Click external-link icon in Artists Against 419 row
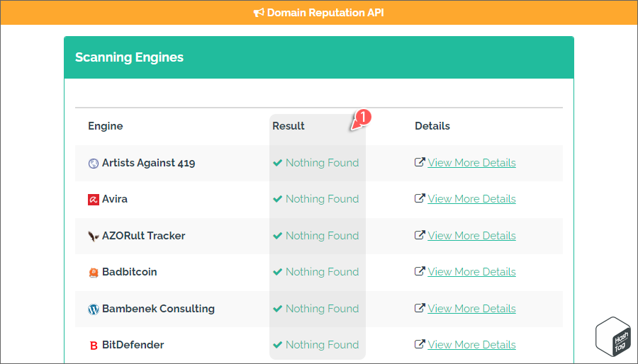This screenshot has width=638, height=364. click(x=420, y=162)
